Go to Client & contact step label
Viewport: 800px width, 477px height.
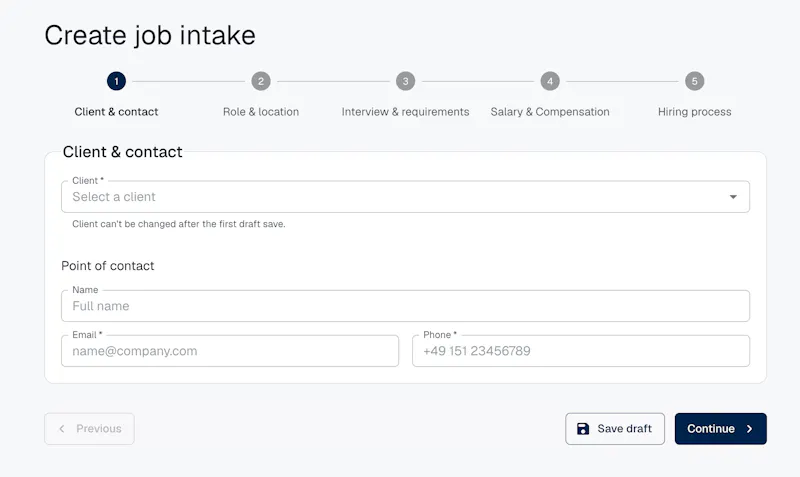[116, 112]
